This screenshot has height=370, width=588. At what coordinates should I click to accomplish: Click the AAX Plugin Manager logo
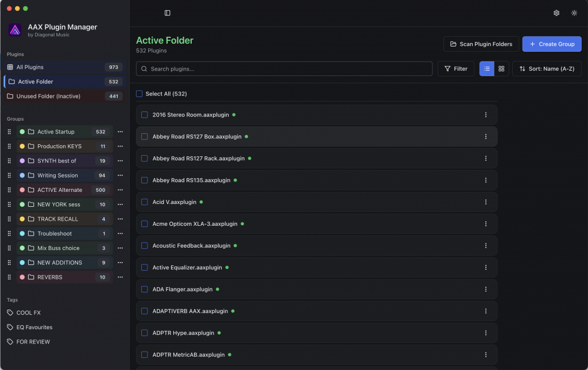pyautogui.click(x=16, y=30)
